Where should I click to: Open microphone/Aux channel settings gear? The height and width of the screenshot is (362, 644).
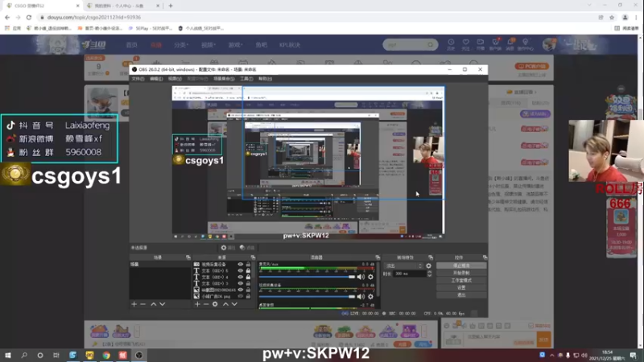point(370,277)
